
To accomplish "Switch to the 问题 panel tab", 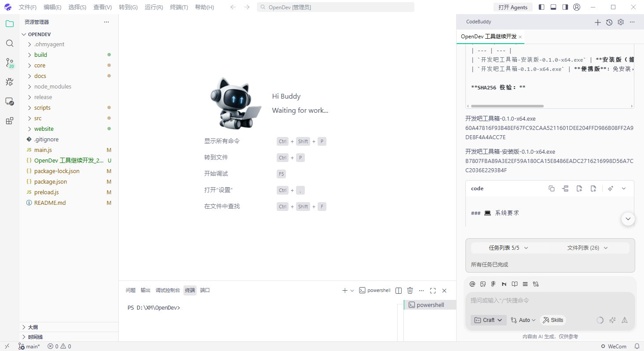I will click(x=131, y=290).
